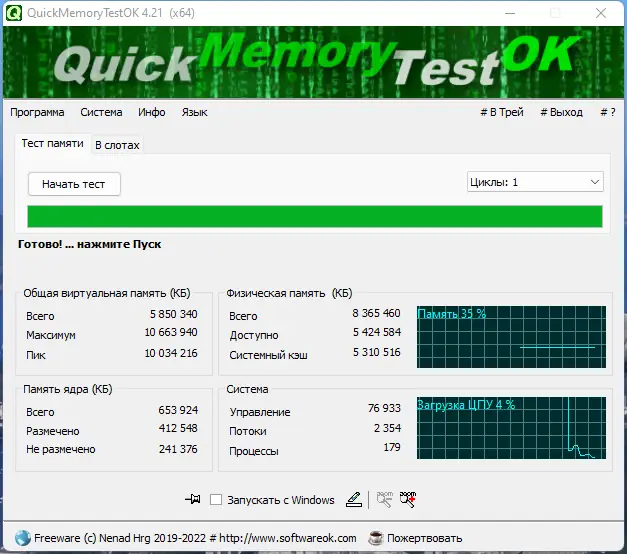Click the virtual memory Всего value 5 850 340
The height and width of the screenshot is (554, 627).
tap(174, 314)
